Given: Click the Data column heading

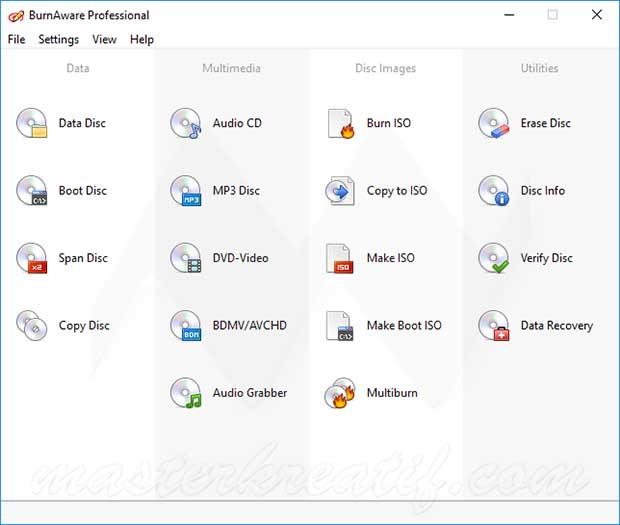Looking at the screenshot, I should point(78,68).
